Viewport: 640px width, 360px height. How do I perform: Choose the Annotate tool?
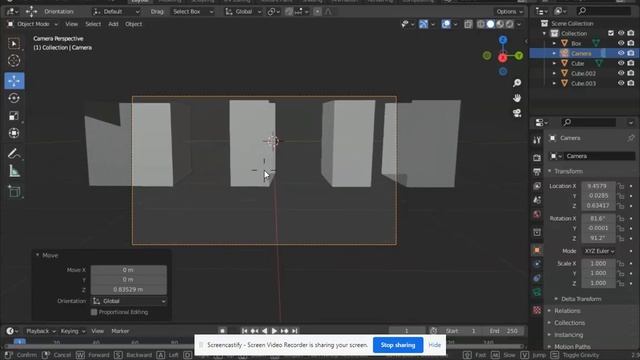(x=14, y=154)
